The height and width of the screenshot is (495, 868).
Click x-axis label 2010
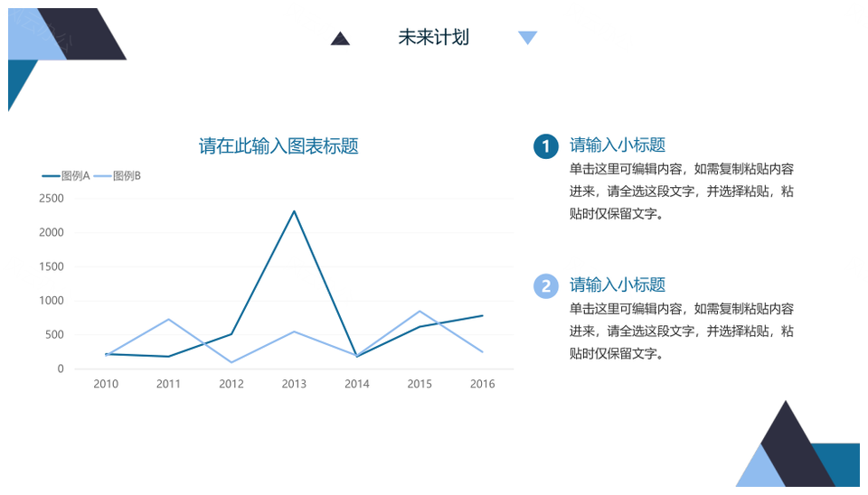106,384
